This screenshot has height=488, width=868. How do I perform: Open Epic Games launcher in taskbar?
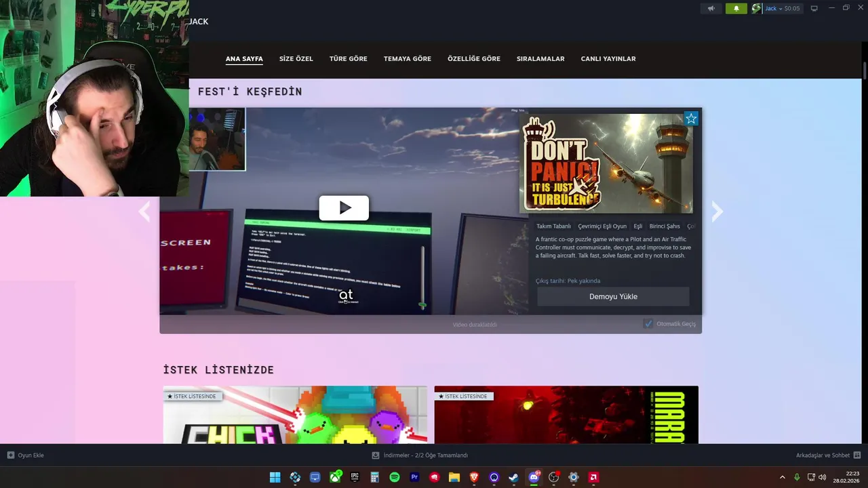coord(355,477)
